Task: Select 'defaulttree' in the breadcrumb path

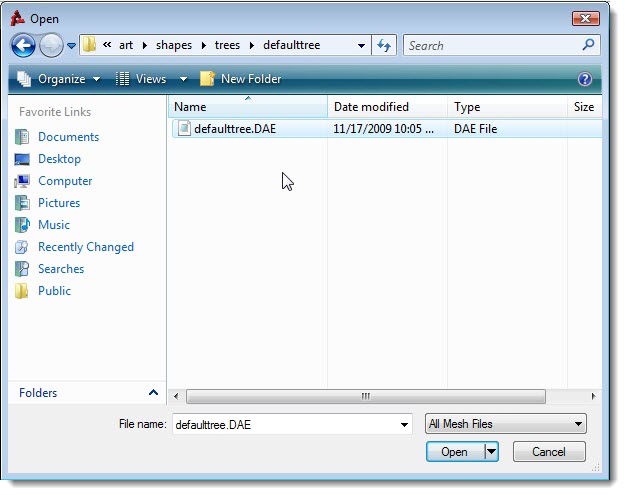Action: (x=291, y=45)
